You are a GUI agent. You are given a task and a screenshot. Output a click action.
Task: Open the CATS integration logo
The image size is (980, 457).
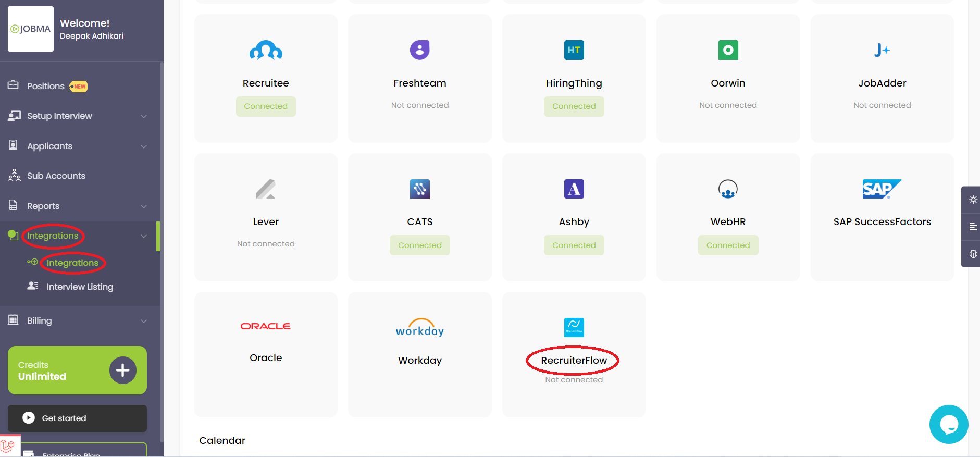[x=420, y=189]
